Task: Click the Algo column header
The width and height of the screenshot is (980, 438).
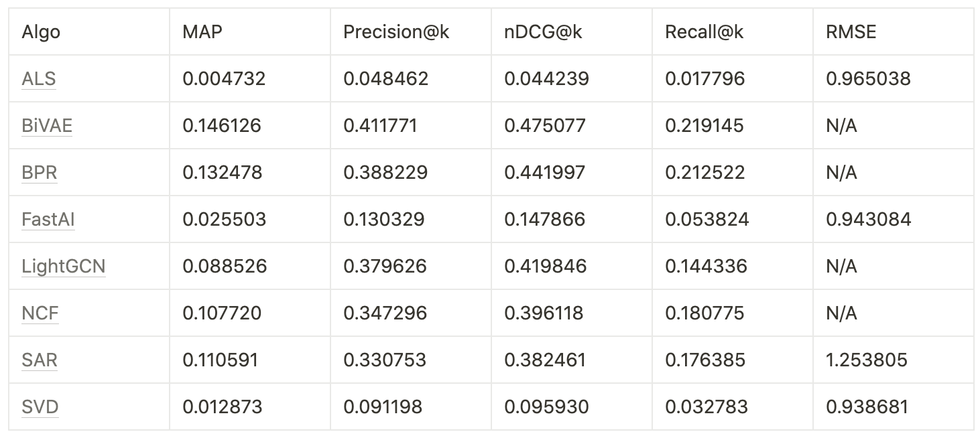Action: click(40, 32)
